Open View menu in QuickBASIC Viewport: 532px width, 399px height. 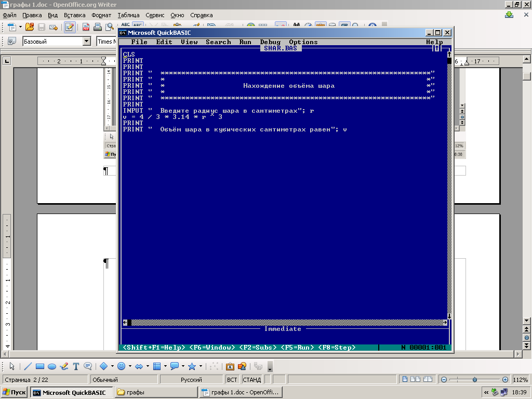[x=189, y=42]
